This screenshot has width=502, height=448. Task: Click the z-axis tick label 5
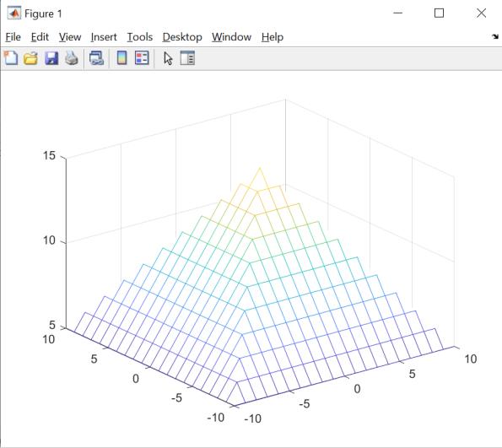point(52,325)
